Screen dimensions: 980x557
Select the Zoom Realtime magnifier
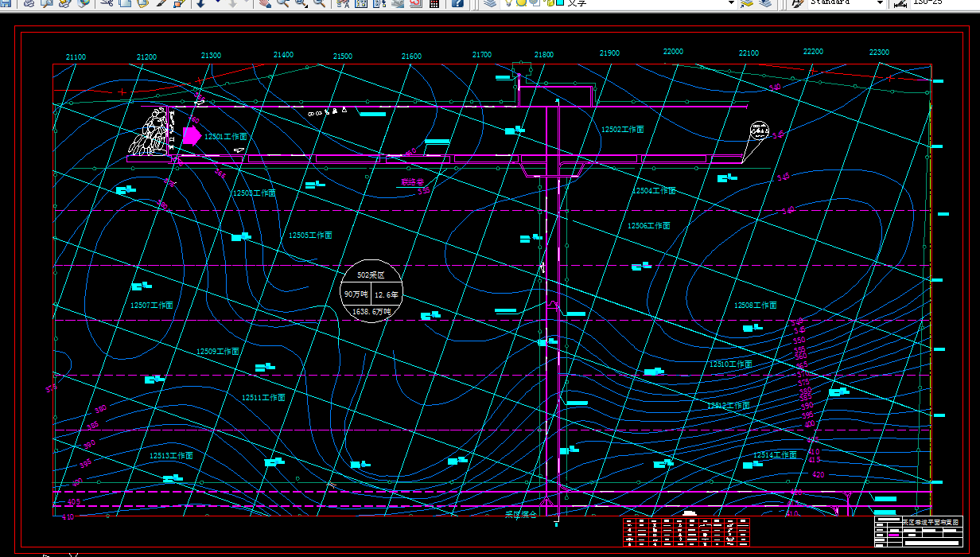click(282, 2)
